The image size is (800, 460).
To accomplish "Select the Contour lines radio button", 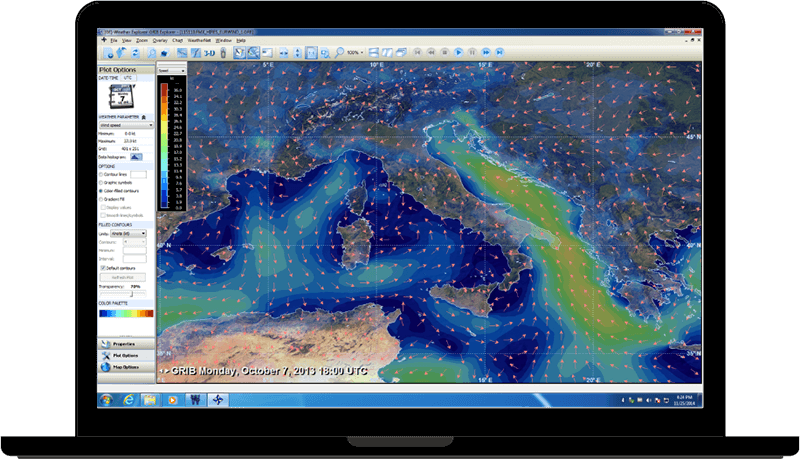I will pyautogui.click(x=102, y=174).
